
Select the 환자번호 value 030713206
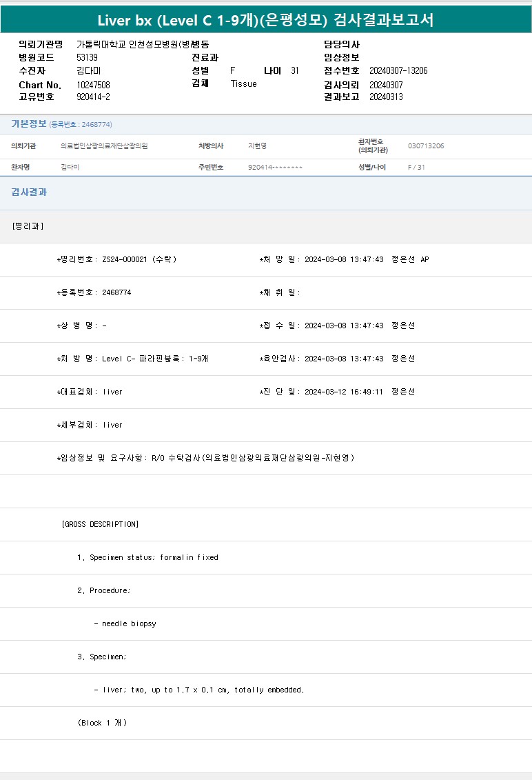425,146
